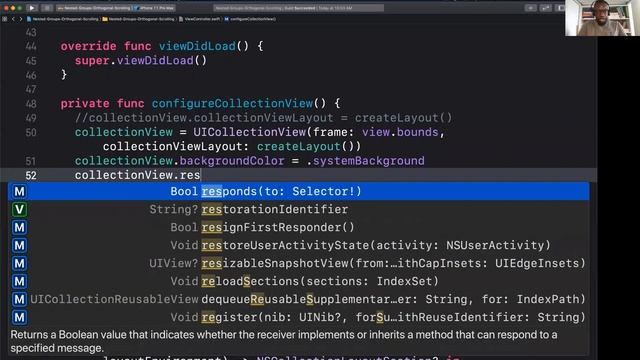Image resolution: width=640 pixels, height=360 pixels.
Task: Click viewDidLoad in the override func line
Action: (x=197, y=46)
